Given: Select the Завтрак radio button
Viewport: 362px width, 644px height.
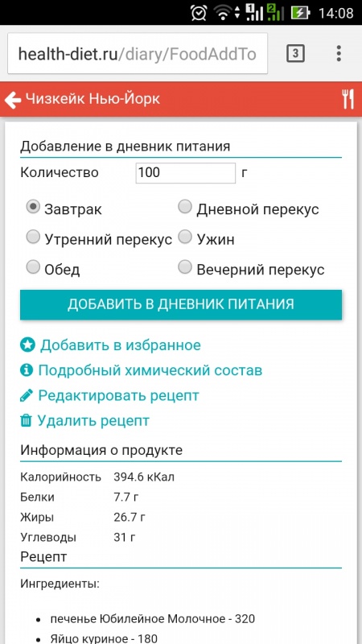Looking at the screenshot, I should pyautogui.click(x=33, y=207).
